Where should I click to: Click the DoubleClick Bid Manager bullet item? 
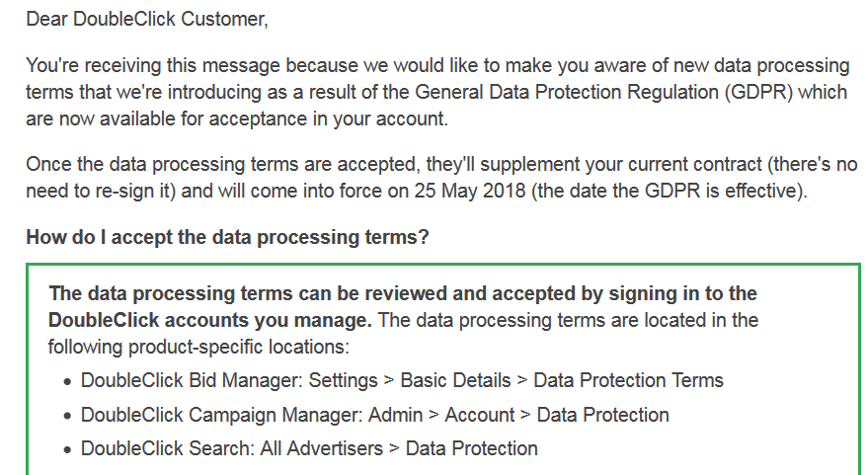pos(402,380)
